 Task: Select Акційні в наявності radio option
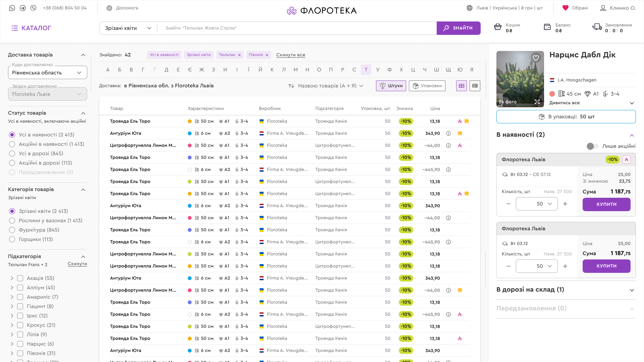(x=12, y=144)
